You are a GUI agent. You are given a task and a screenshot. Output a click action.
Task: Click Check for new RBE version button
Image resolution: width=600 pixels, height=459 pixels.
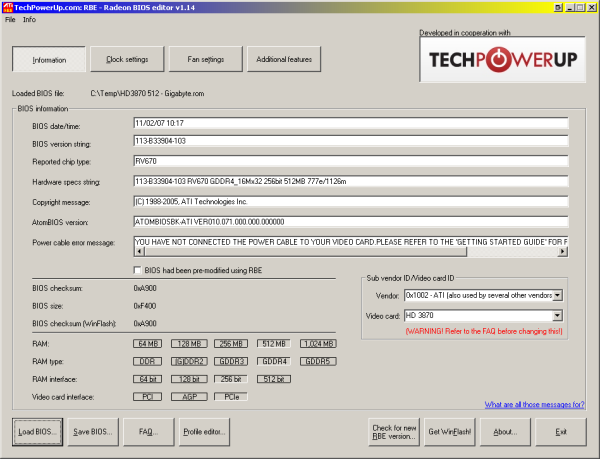[x=394, y=432]
